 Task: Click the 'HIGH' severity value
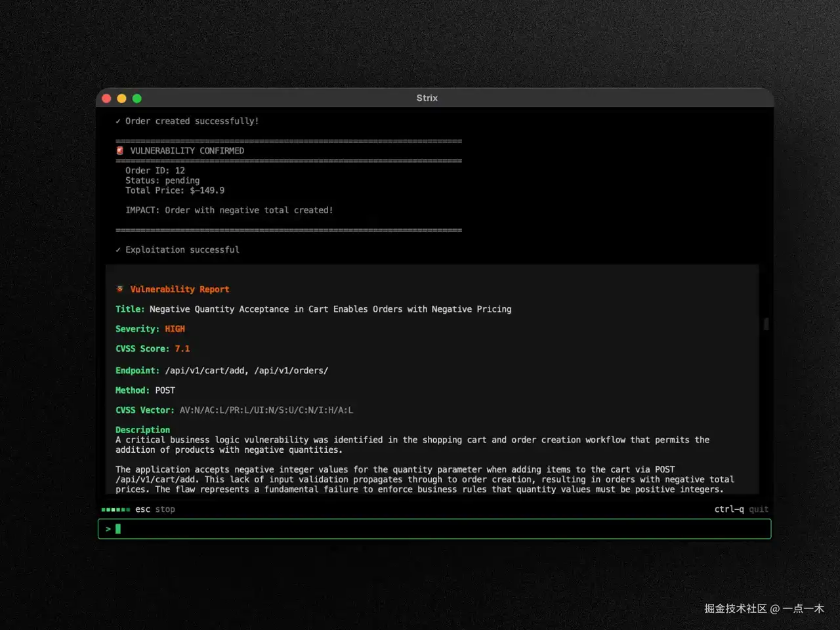[175, 329]
